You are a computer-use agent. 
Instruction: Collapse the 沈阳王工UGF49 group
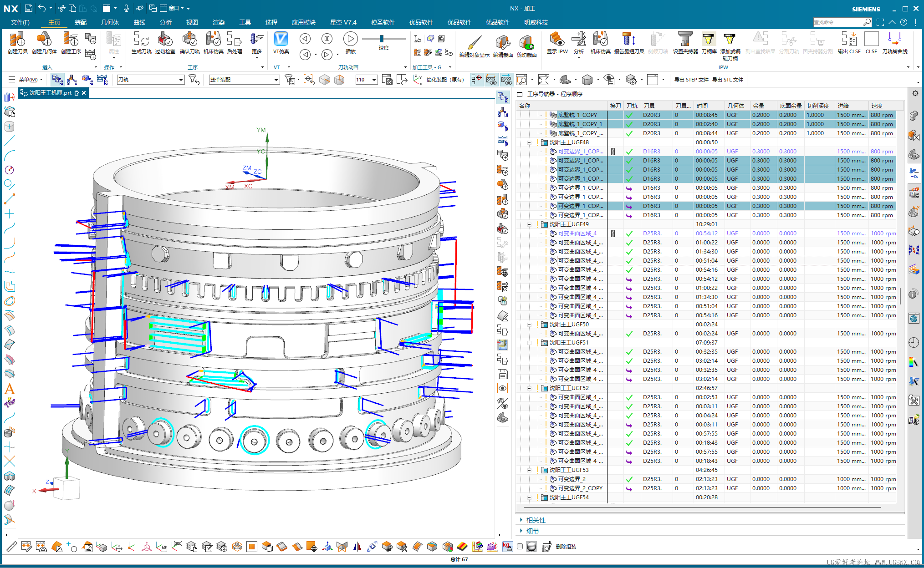click(530, 224)
